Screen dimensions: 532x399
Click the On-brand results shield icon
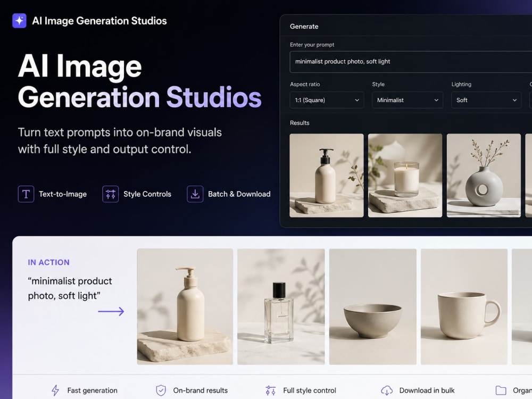(161, 390)
